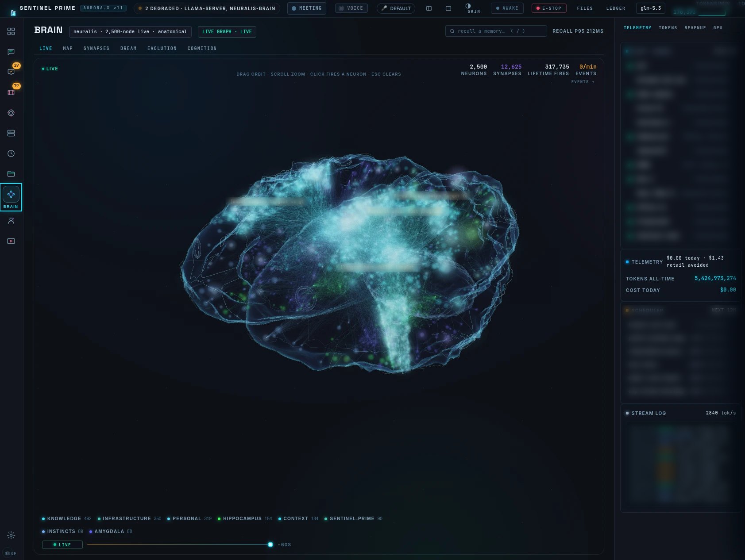Select the Brain sidebar icon

coord(11,197)
